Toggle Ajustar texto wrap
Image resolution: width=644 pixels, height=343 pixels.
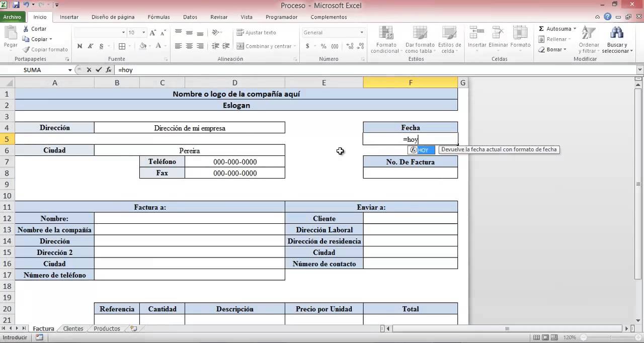click(257, 33)
